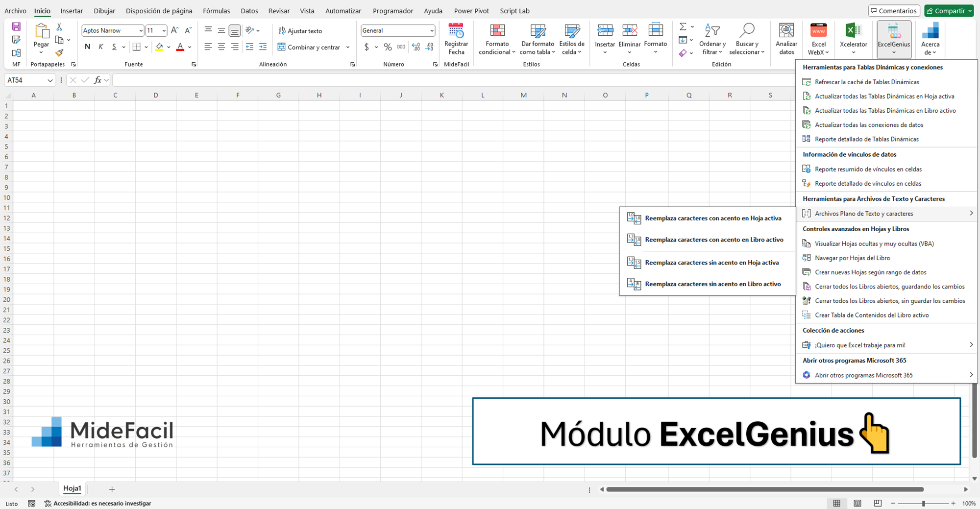Open the Xcelerator add-in menu
This screenshot has width=980, height=509.
point(853,39)
